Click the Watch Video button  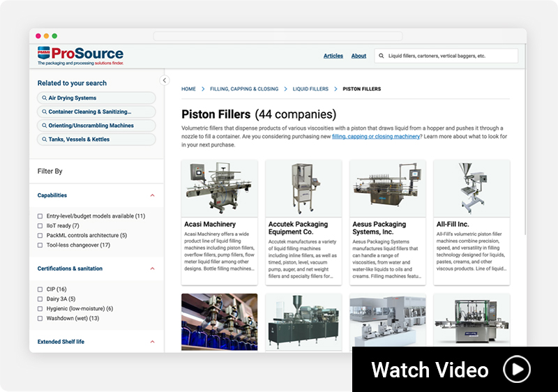(455, 369)
